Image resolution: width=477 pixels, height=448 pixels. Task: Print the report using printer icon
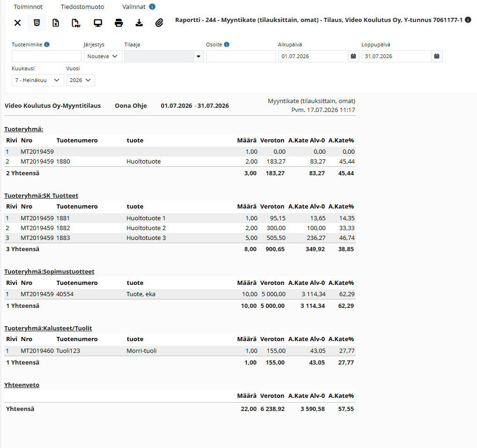(119, 23)
